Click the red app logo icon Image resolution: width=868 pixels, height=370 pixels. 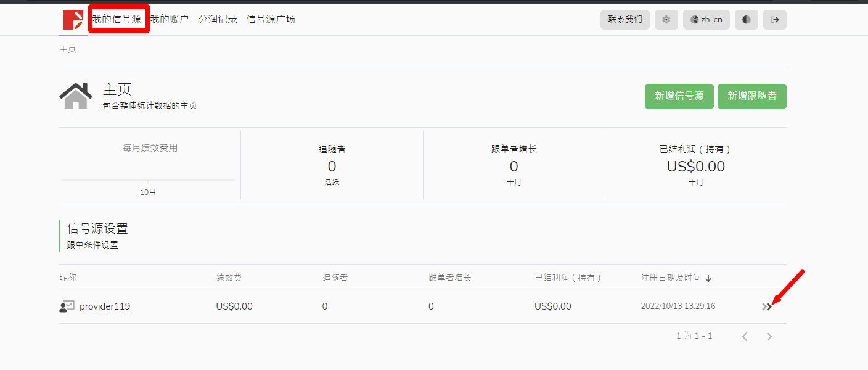[x=73, y=20]
